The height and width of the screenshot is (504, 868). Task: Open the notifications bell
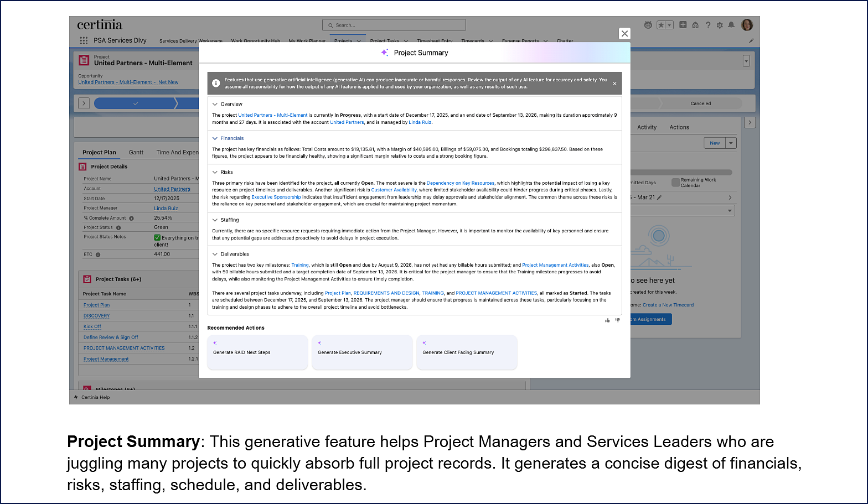[731, 25]
